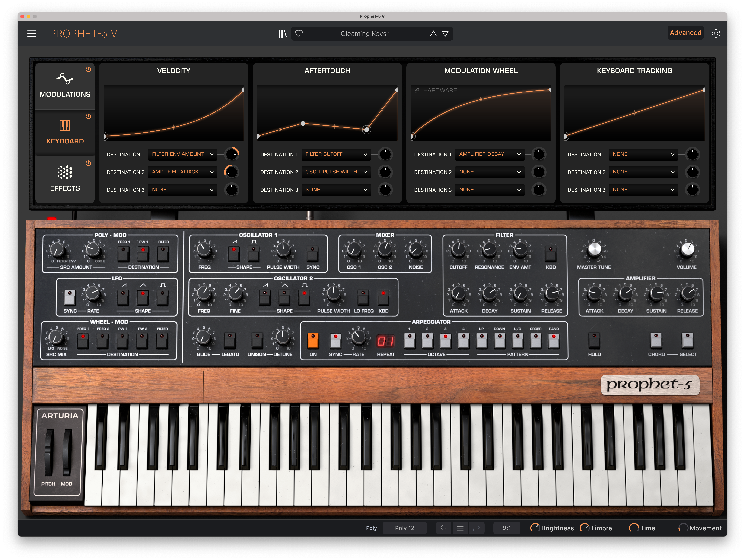Load previous preset with up arrow
The image size is (745, 560).
433,33
